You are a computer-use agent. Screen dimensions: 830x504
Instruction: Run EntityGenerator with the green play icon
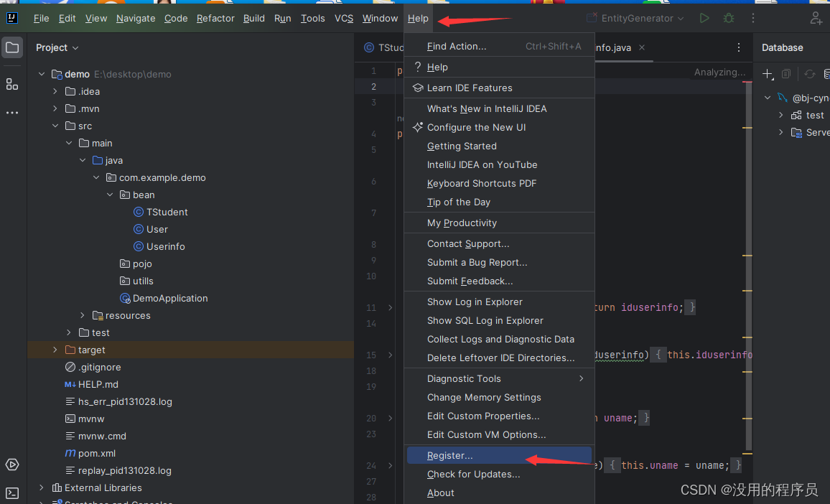[x=704, y=18]
